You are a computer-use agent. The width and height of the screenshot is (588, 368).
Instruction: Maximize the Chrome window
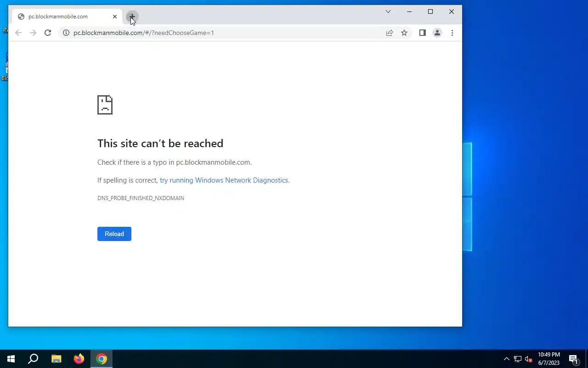click(430, 11)
